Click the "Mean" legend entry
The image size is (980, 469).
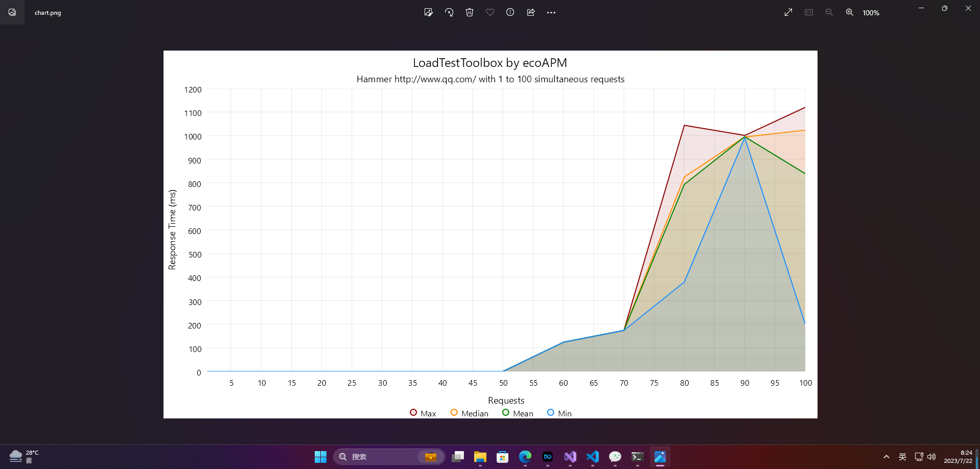point(518,413)
